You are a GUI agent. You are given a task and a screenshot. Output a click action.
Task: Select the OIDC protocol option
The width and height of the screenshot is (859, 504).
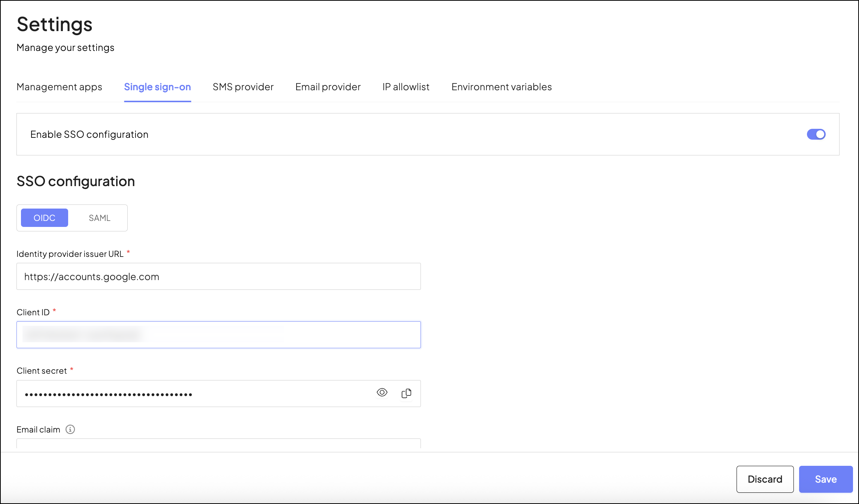tap(45, 218)
